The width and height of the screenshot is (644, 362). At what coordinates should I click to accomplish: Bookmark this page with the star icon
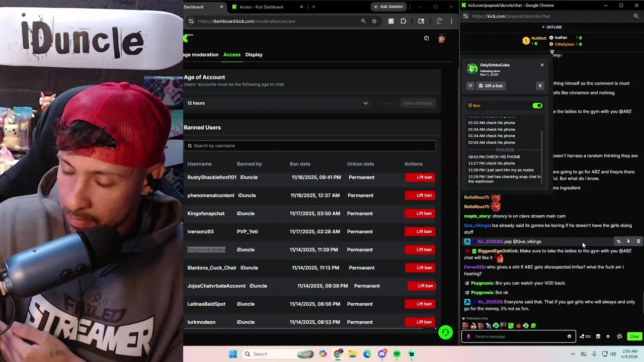click(374, 21)
